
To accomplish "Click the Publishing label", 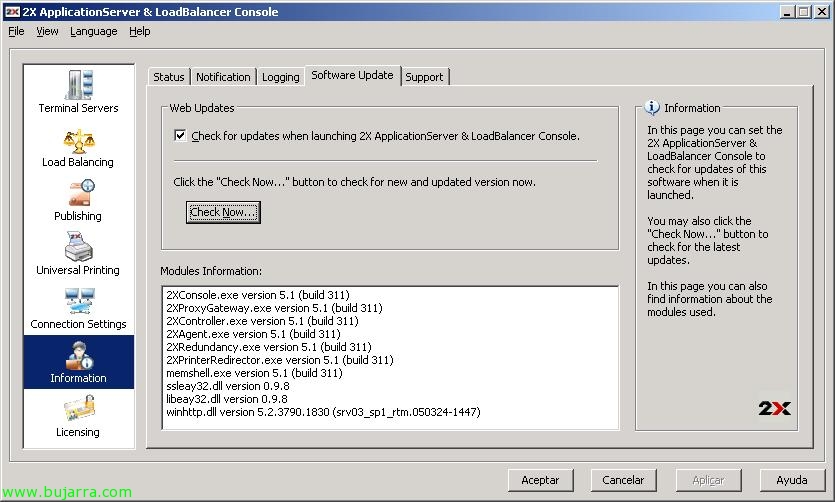I will coord(78,216).
